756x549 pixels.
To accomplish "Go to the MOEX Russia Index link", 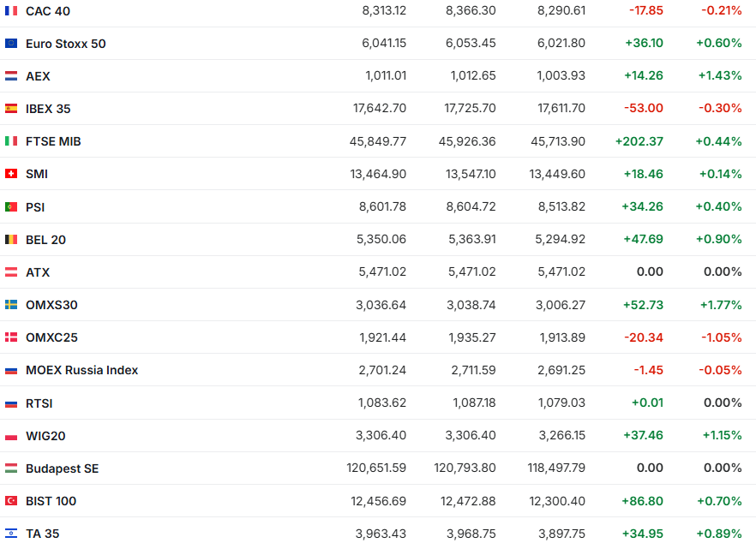I will [x=81, y=370].
